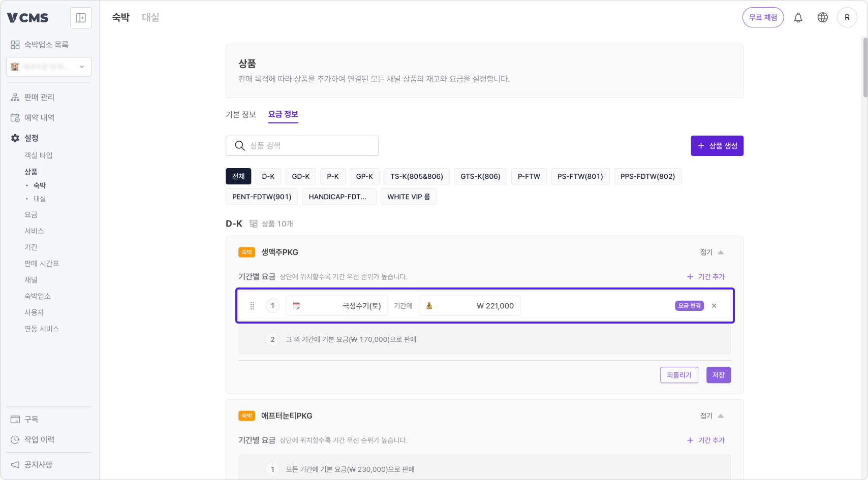This screenshot has width=868, height=480.
Task: Save changes with the 저장 button
Action: 718,375
